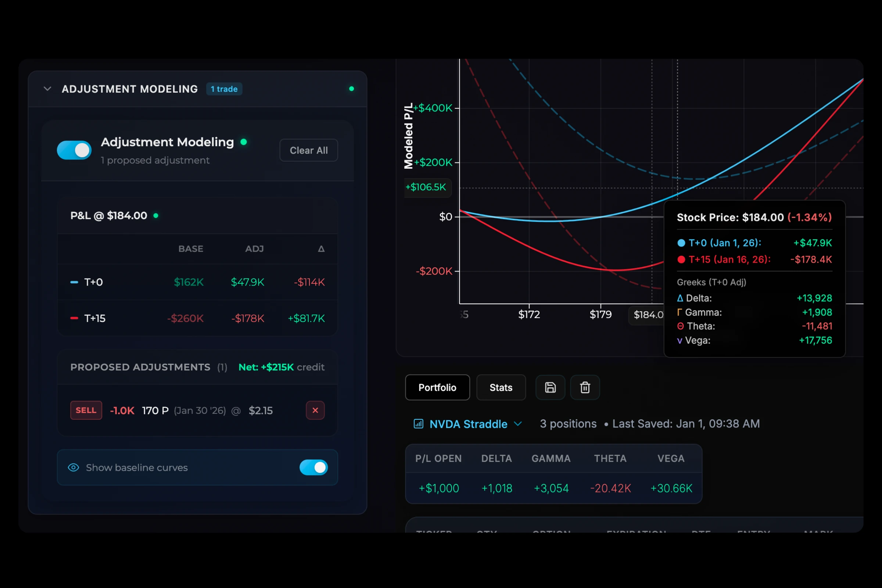
Task: Switch to the Stats tab
Action: (x=501, y=387)
